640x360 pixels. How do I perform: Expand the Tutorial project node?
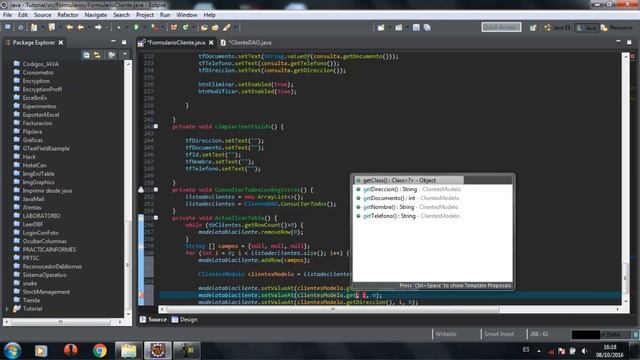(x=7, y=309)
